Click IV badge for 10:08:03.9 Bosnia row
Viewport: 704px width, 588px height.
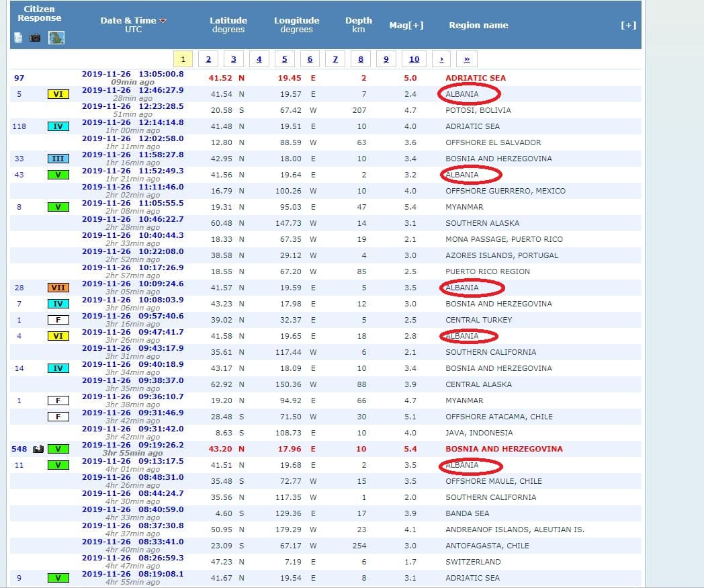pos(58,304)
